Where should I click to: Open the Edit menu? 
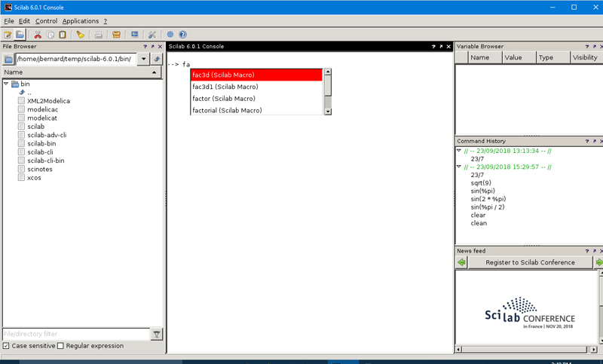24,21
